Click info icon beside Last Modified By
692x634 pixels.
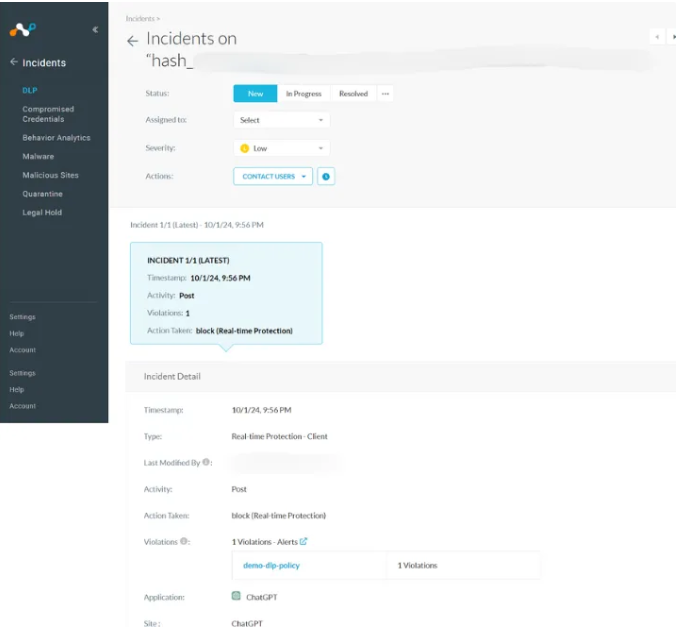206,462
